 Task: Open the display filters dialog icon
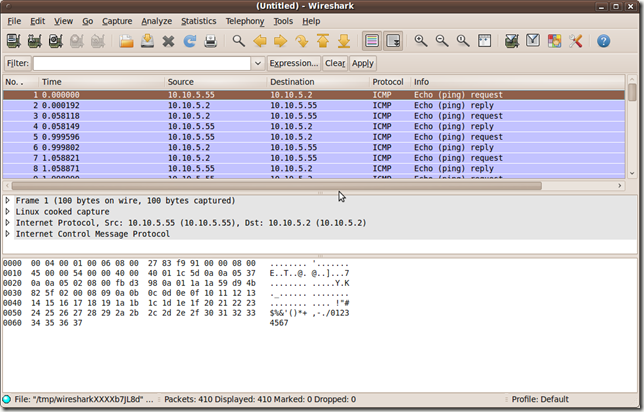533,41
